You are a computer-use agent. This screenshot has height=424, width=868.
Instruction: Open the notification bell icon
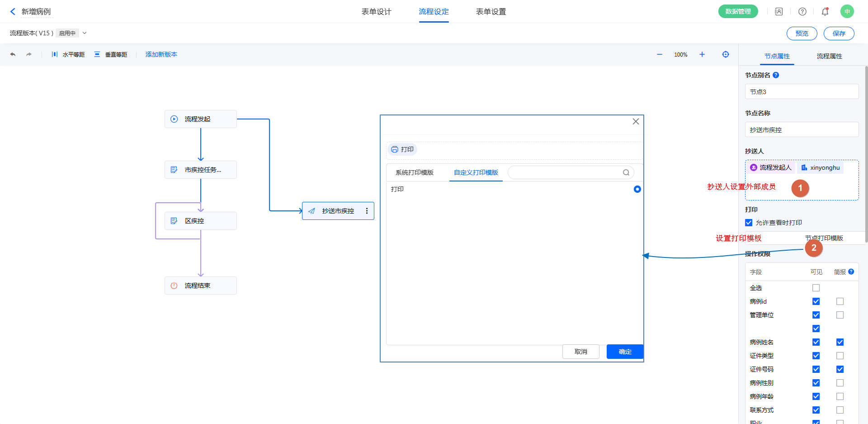825,12
